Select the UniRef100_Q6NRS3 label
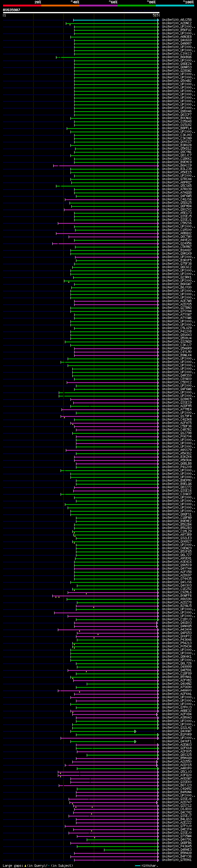 tap(176, 67)
